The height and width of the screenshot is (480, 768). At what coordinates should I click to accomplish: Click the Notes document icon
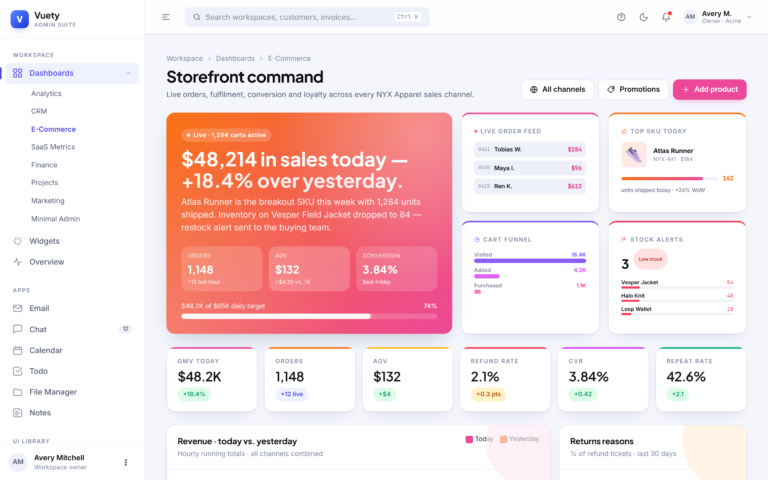coord(18,412)
